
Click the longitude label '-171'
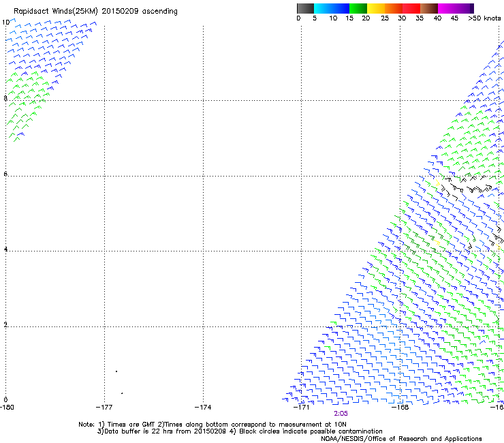pos(301,408)
